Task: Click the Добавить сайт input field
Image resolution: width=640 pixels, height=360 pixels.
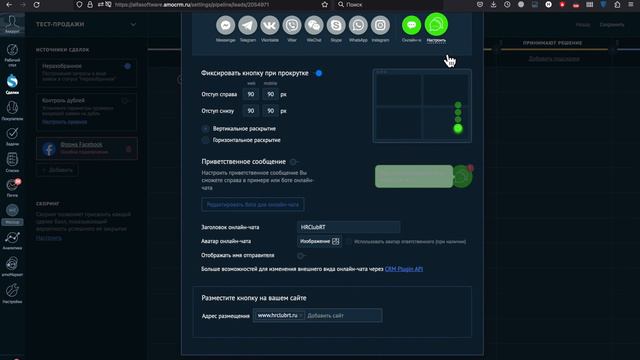Action: [344, 316]
